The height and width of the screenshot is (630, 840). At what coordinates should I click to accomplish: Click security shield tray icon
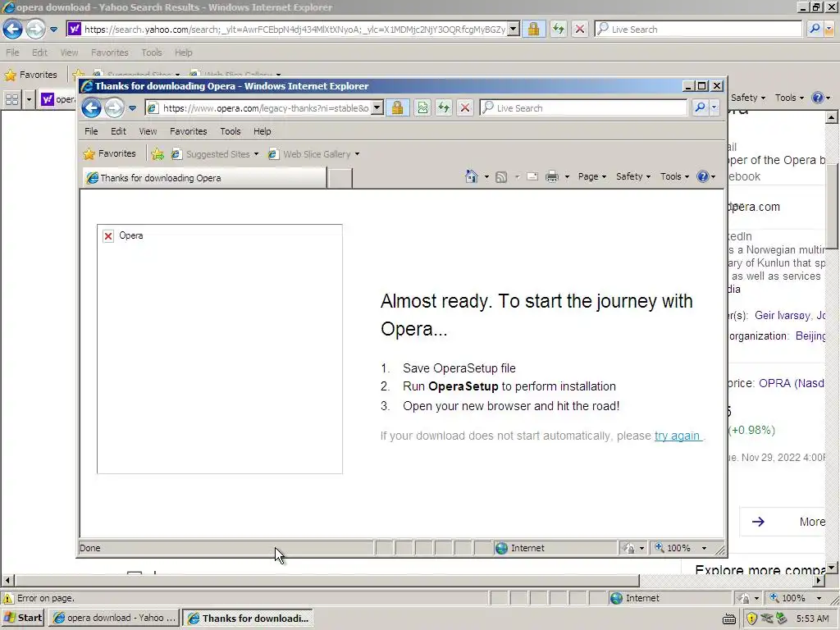click(x=751, y=619)
